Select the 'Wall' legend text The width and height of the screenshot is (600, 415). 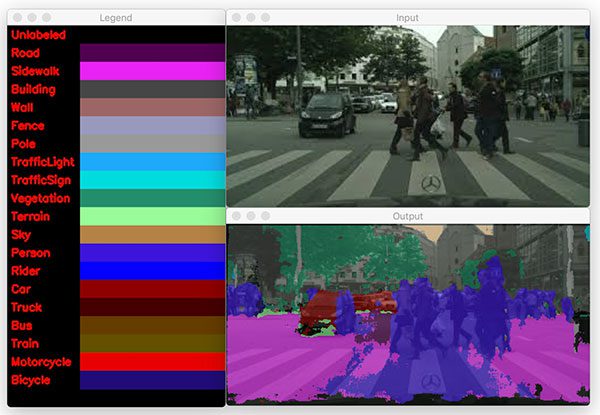(x=22, y=107)
